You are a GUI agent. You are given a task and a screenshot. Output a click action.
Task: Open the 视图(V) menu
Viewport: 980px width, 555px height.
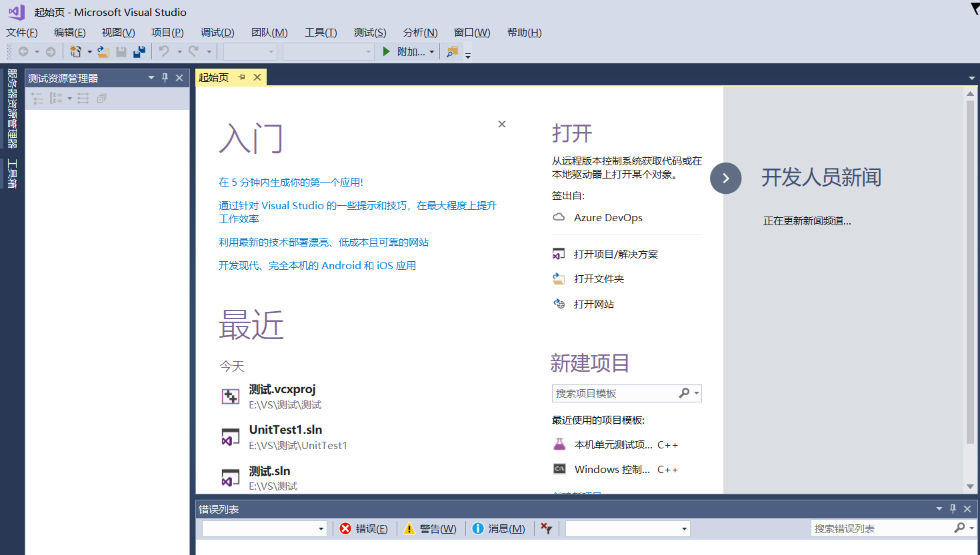click(x=119, y=32)
